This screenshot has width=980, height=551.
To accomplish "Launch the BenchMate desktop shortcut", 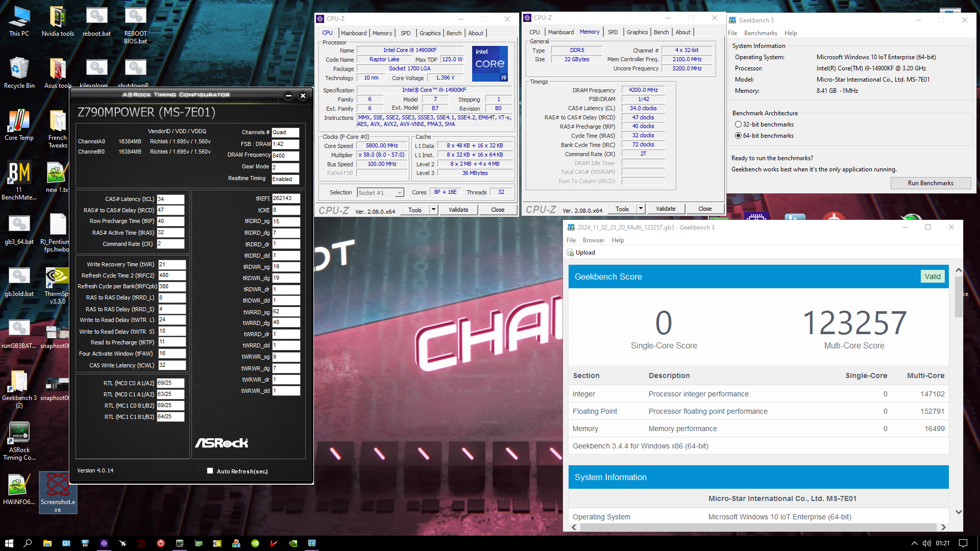I will (x=19, y=181).
